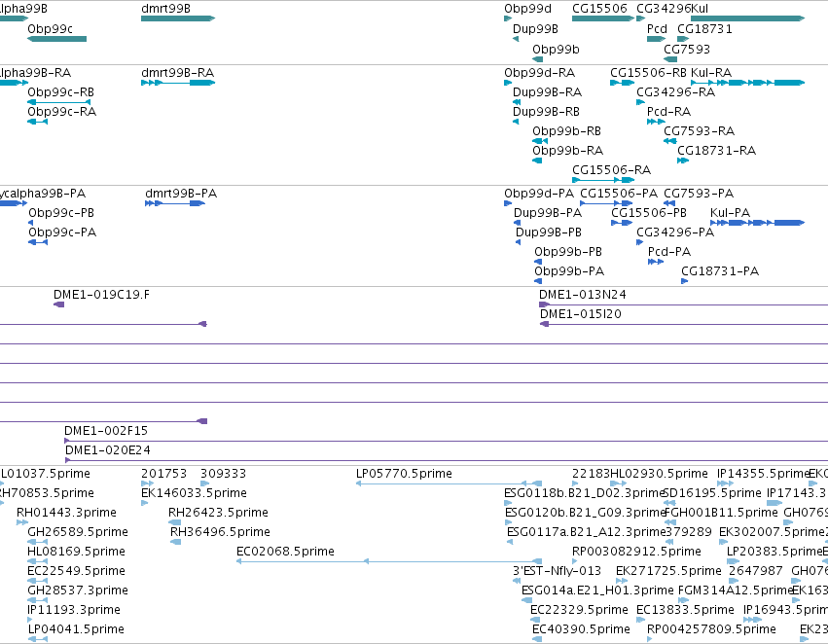The height and width of the screenshot is (644, 828).
Task: Click the Obp99b gene label
Action: pyautogui.click(x=556, y=49)
